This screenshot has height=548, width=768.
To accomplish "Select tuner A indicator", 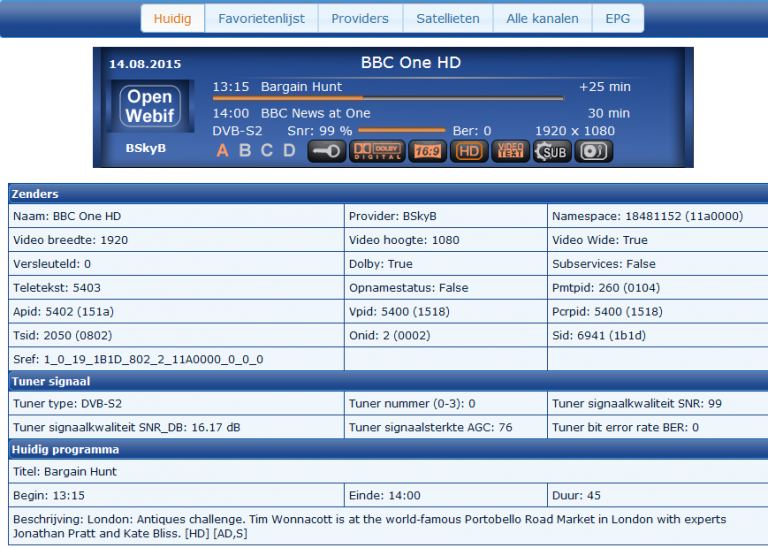I will [222, 151].
